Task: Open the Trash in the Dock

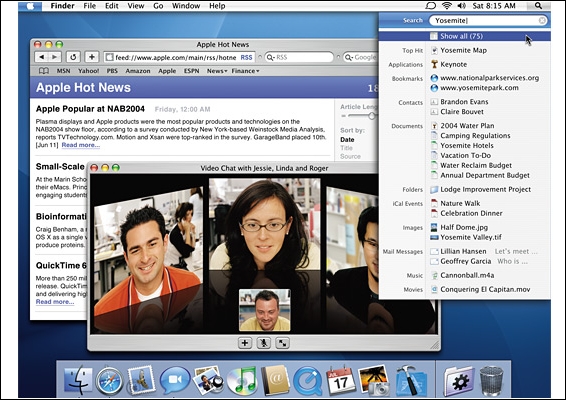Action: (491, 381)
